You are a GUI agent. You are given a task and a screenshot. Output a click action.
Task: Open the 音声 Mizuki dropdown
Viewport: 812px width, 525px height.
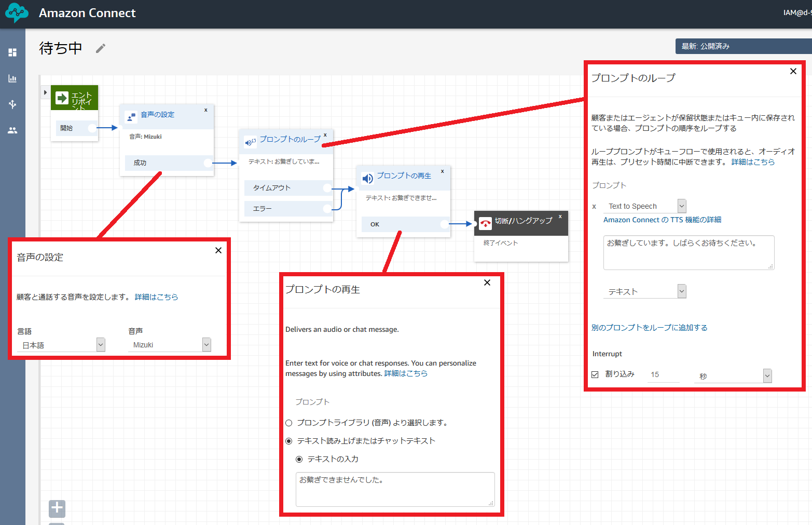point(170,345)
